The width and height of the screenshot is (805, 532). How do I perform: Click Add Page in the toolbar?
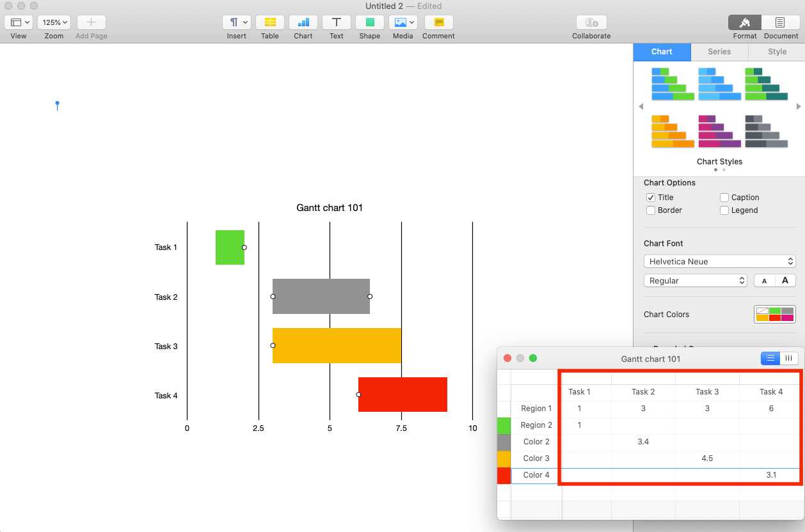(91, 22)
